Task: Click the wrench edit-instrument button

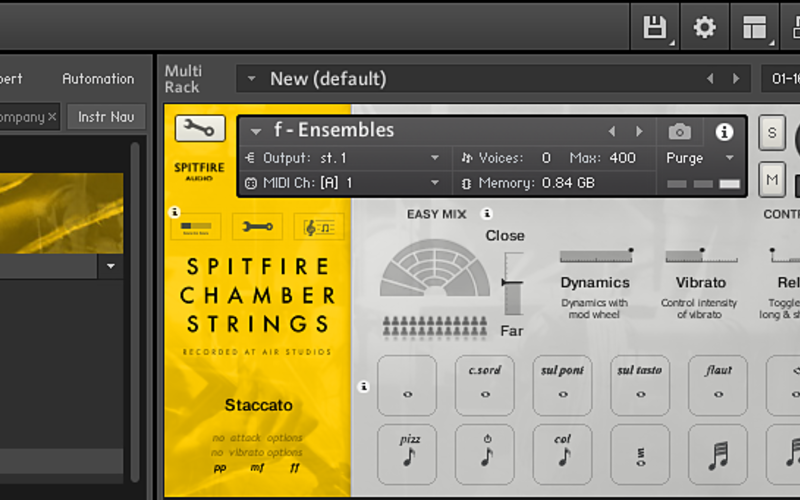Action: pyautogui.click(x=200, y=128)
